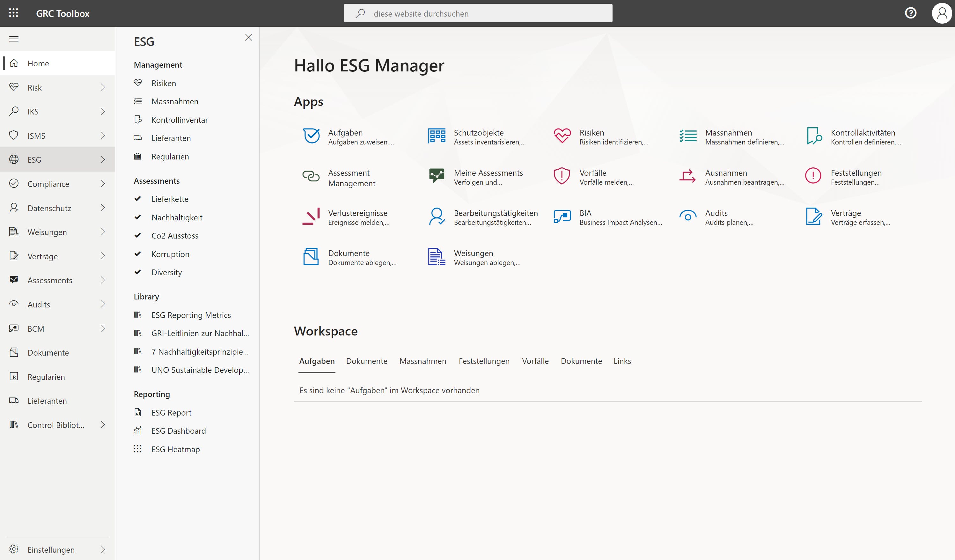Switch to the Links workspace tab
Image resolution: width=955 pixels, height=560 pixels.
pos(622,361)
